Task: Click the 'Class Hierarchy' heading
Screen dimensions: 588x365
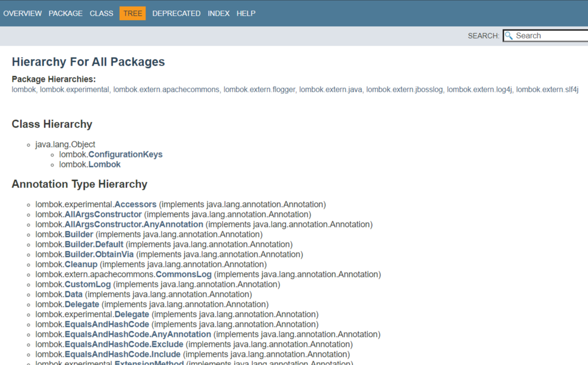Action: click(52, 124)
